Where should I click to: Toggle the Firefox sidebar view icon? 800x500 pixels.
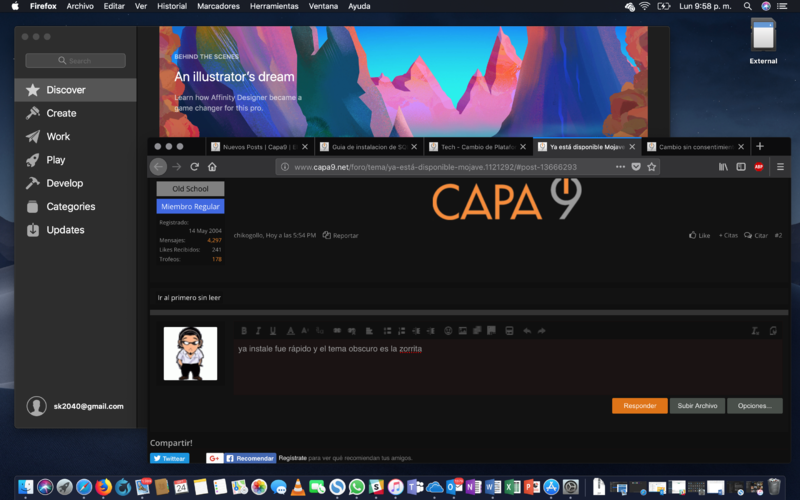741,167
